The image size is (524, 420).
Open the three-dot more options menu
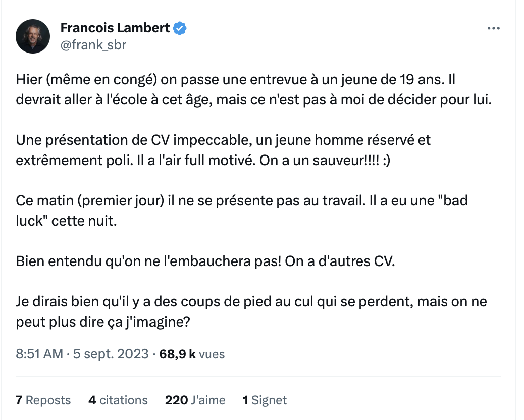(493, 28)
